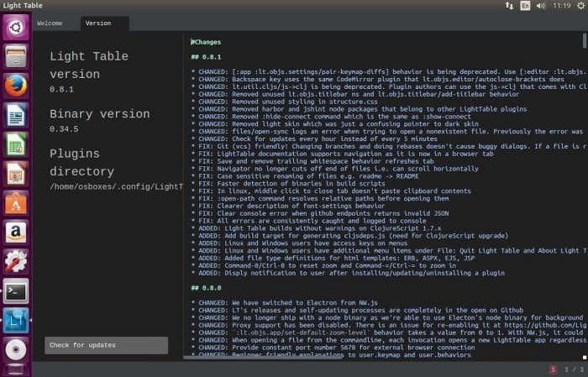Click the 11:19 clock in top bar
The image size is (588, 377).
tap(561, 6)
